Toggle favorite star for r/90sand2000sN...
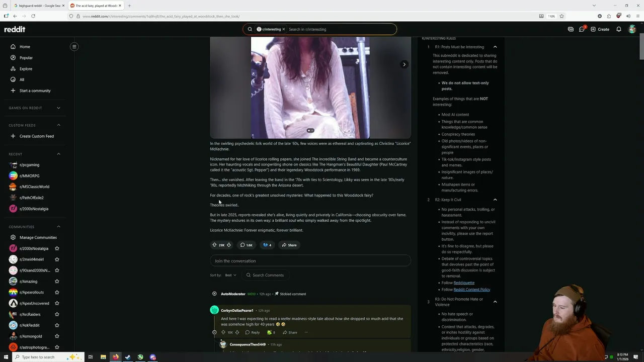 pyautogui.click(x=57, y=270)
